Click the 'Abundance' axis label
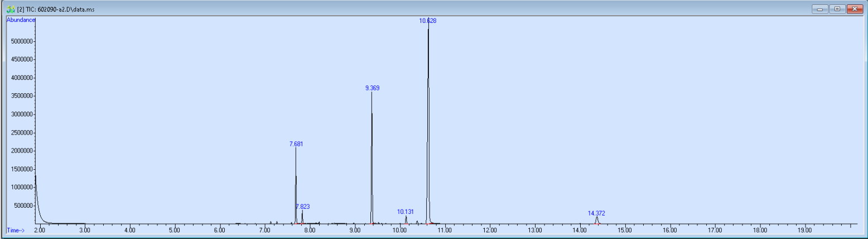The image size is (868, 239). point(21,20)
